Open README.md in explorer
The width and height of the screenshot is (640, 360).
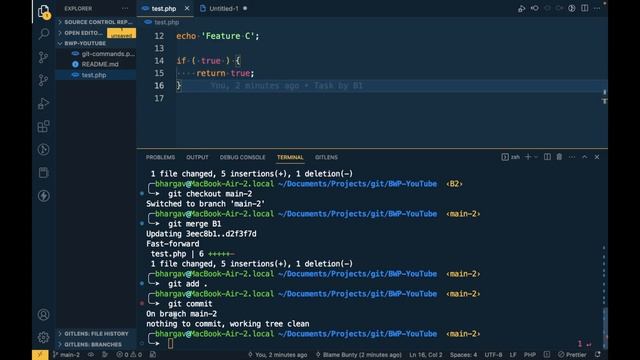96,64
